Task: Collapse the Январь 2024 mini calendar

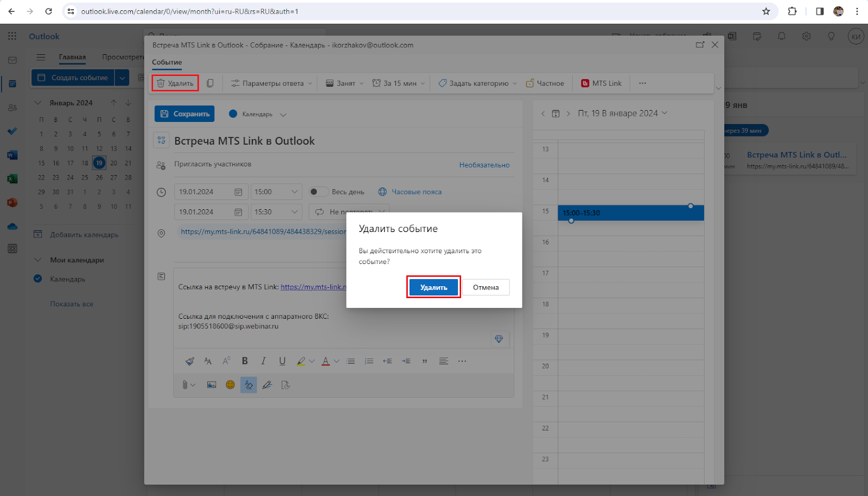Action: pos(38,102)
